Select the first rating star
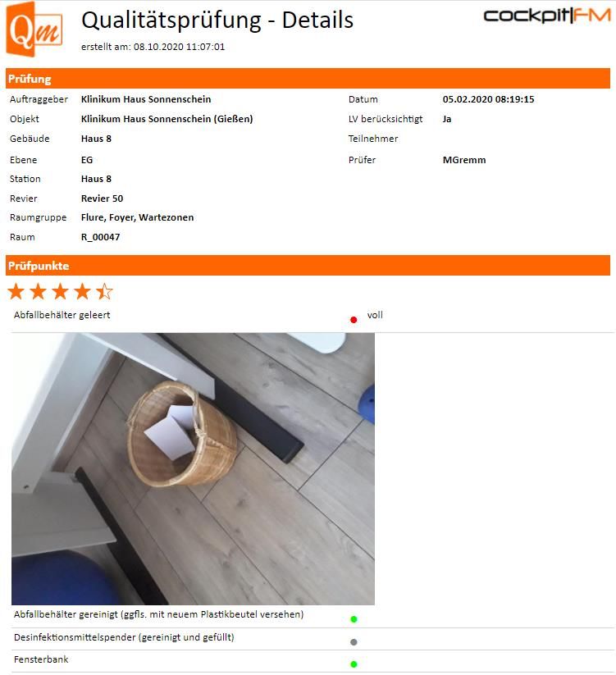The width and height of the screenshot is (616, 675). click(x=16, y=291)
